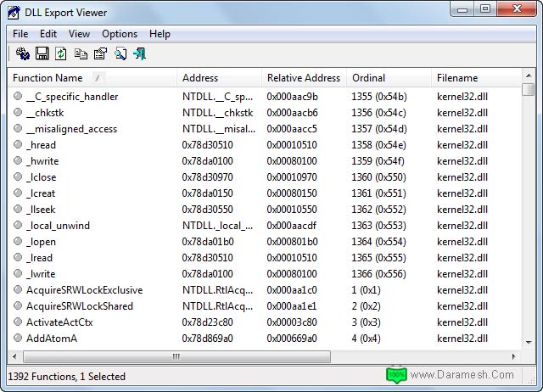Select the _lopen function row
Image resolution: width=543 pixels, height=392 pixels.
[x=41, y=242]
